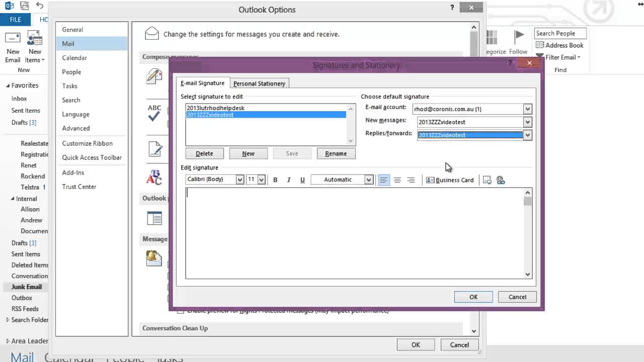
Task: Click the Search People field
Action: [560, 33]
